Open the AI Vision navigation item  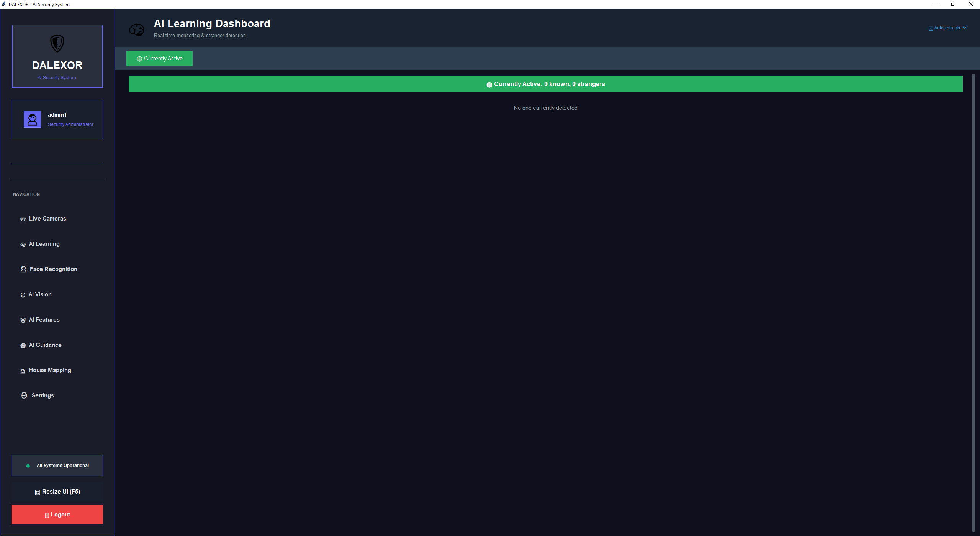40,294
